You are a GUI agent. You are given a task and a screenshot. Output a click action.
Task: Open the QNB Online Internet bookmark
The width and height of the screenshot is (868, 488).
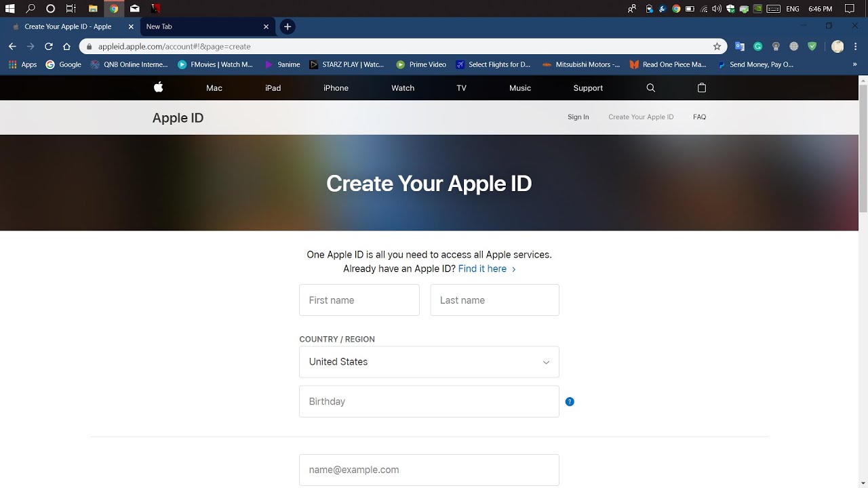pos(129,64)
